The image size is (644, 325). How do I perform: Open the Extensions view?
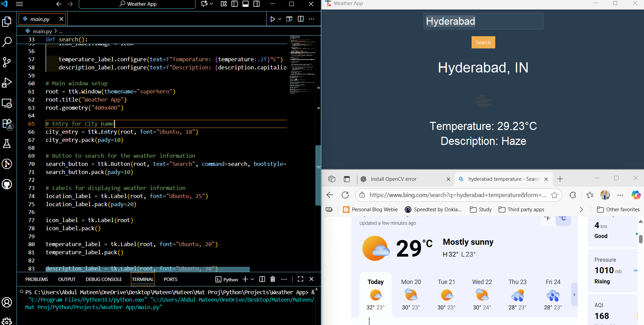[7, 124]
